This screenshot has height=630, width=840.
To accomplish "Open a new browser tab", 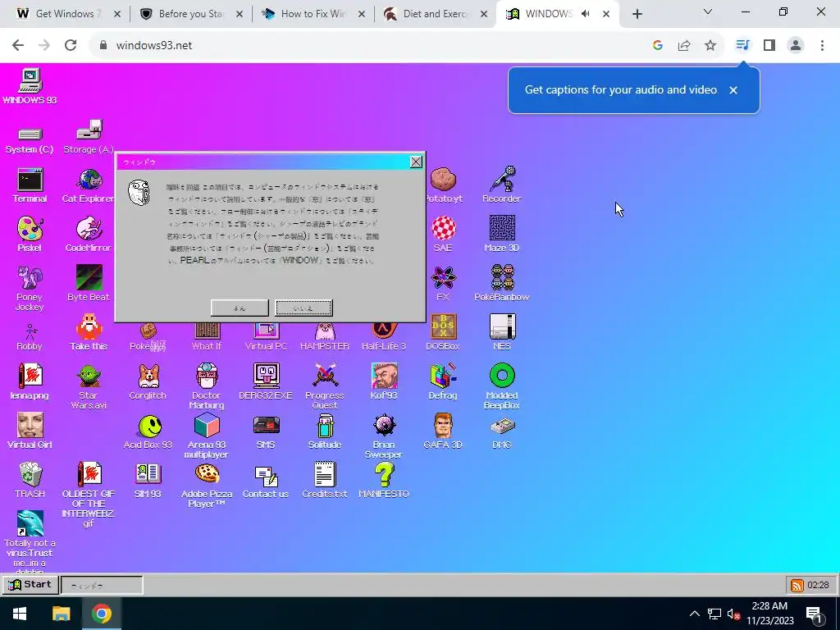I will pos(637,15).
